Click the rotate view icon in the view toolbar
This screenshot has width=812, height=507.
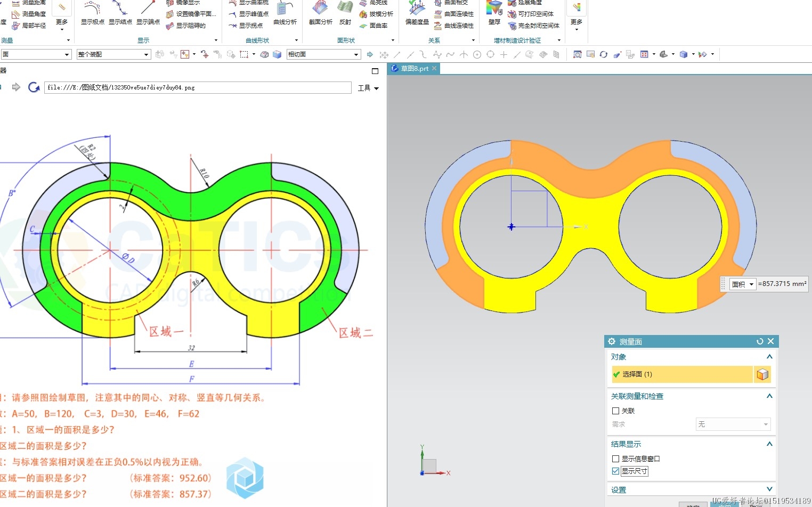pos(603,54)
